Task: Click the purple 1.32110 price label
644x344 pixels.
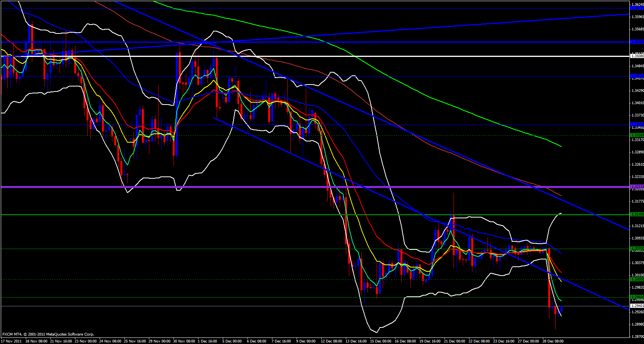Action: 637,187
